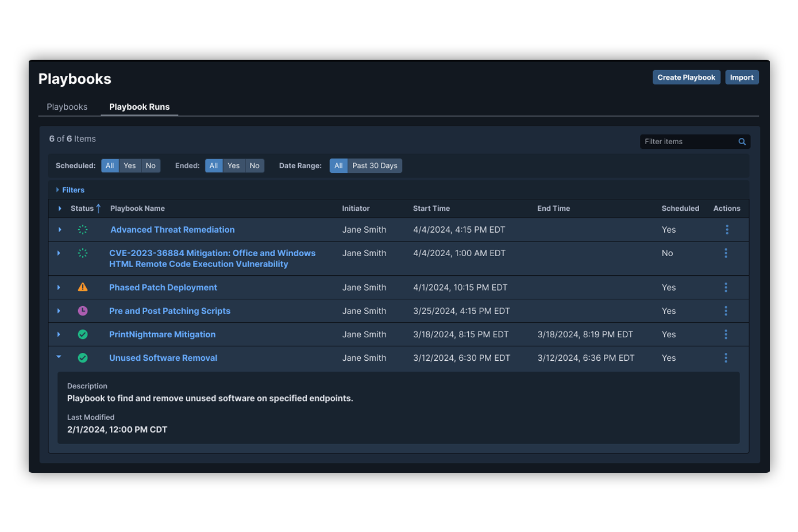Screen dimensions: 798x532
Task: Click start time 4/1/2024, 10:15 PM EDT
Action: (x=460, y=287)
